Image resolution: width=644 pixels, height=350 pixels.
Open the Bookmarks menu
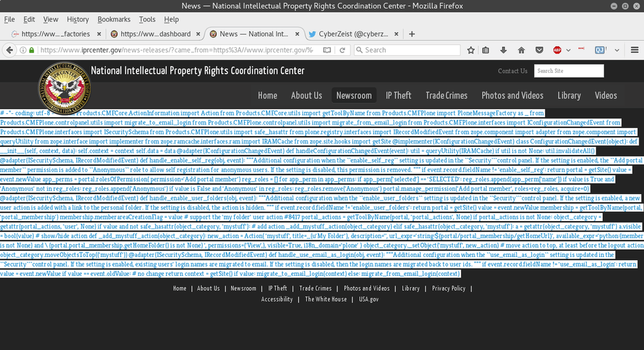coord(114,20)
